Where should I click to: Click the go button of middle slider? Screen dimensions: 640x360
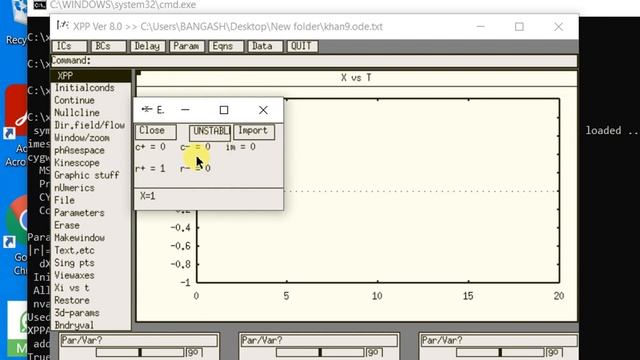pos(375,352)
